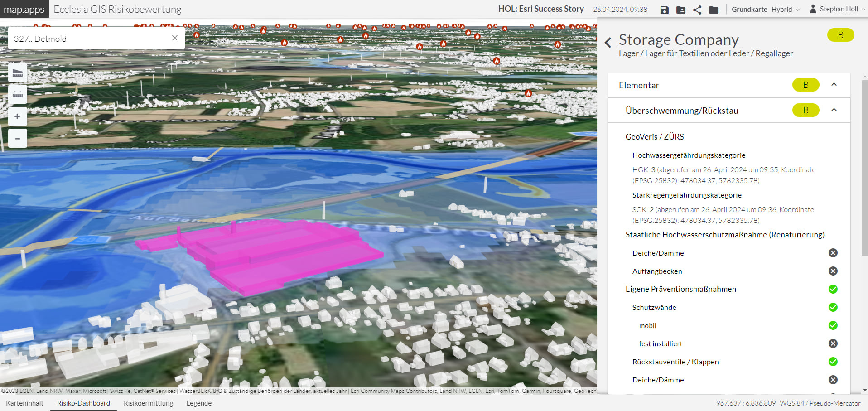Zoom out of the map with minus icon
Viewport: 868px width, 411px height.
[17, 138]
